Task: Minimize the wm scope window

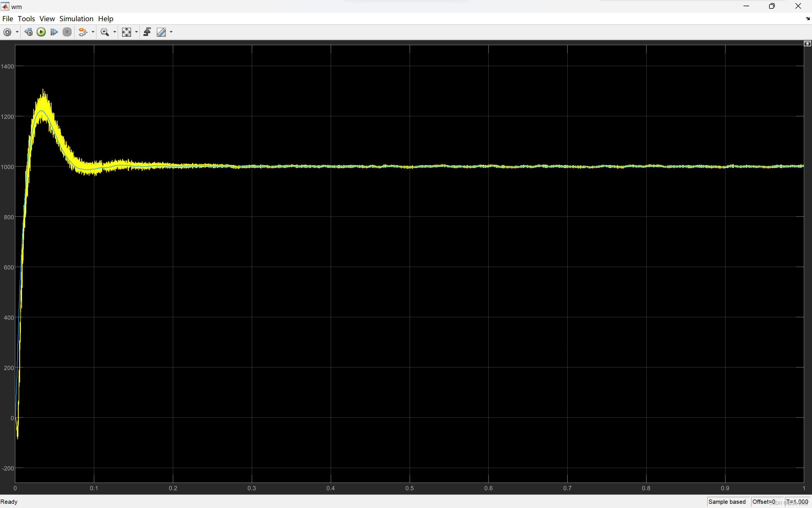Action: coord(746,6)
